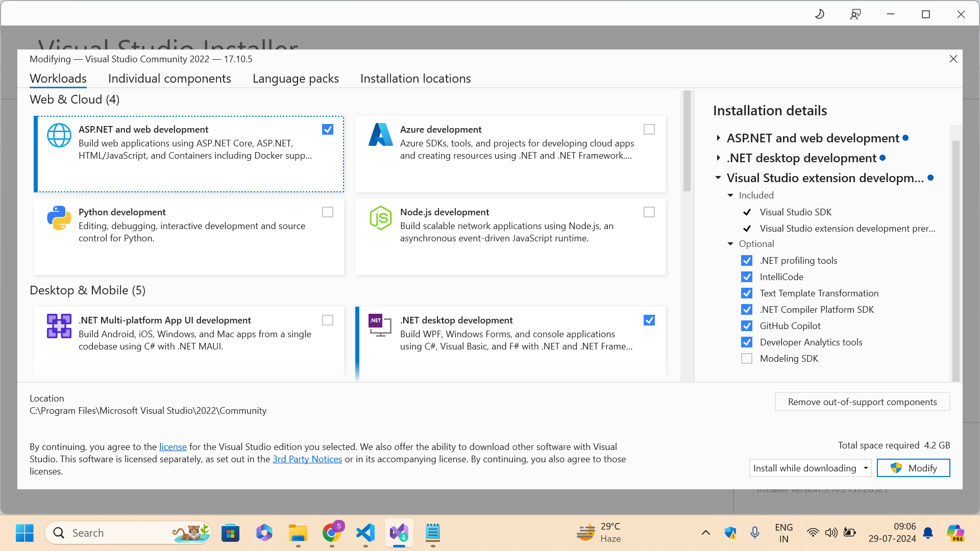Viewport: 980px width, 551px height.
Task: Click Visual Studio Installer taskbar icon
Action: coord(399,533)
